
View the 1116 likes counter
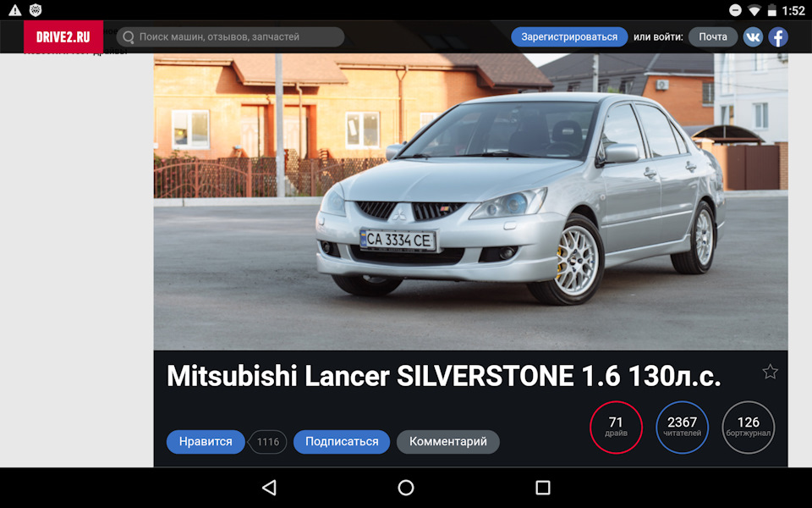pyautogui.click(x=268, y=442)
